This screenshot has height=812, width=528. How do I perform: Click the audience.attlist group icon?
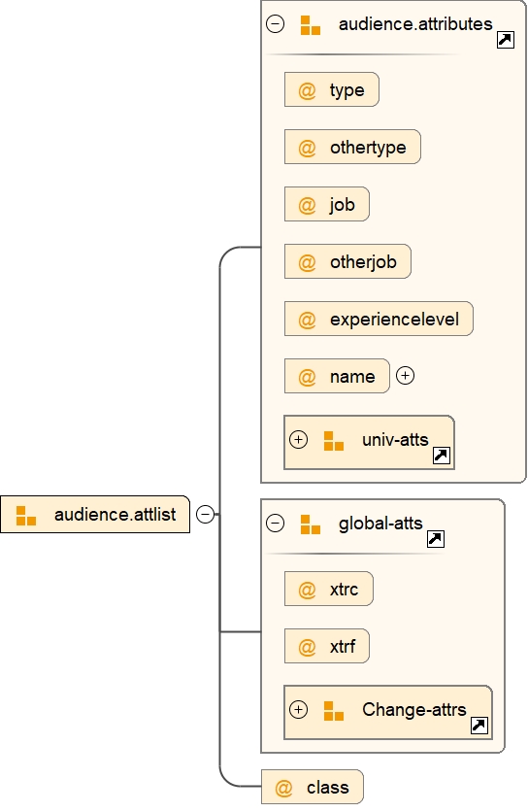point(26,515)
